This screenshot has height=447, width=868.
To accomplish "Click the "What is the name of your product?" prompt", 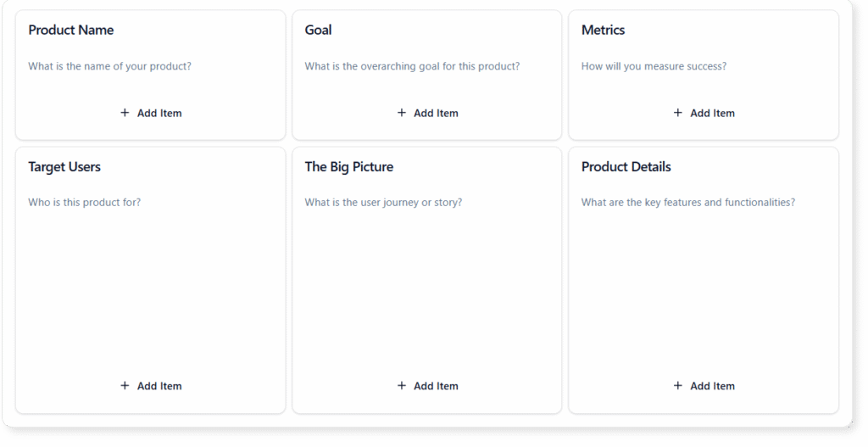I will click(x=110, y=66).
